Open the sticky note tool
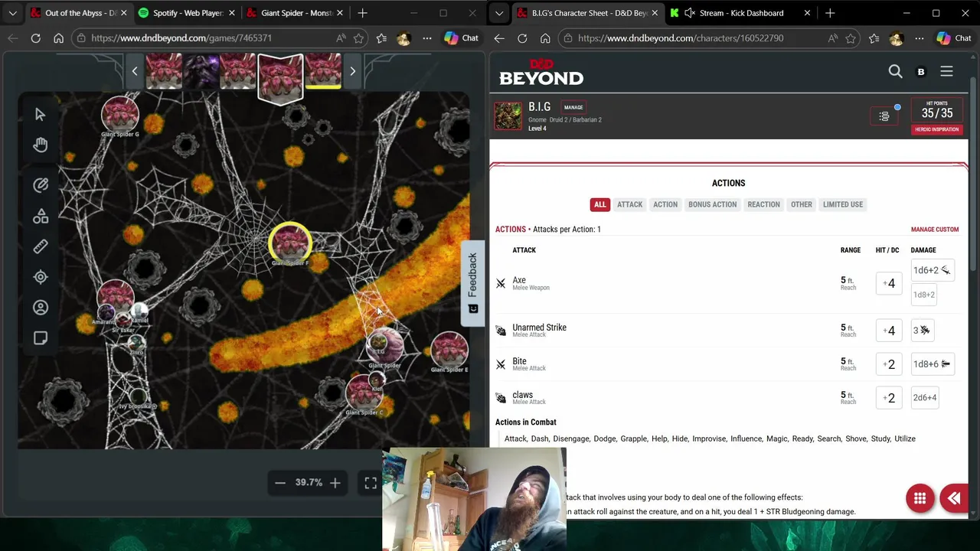 click(41, 338)
